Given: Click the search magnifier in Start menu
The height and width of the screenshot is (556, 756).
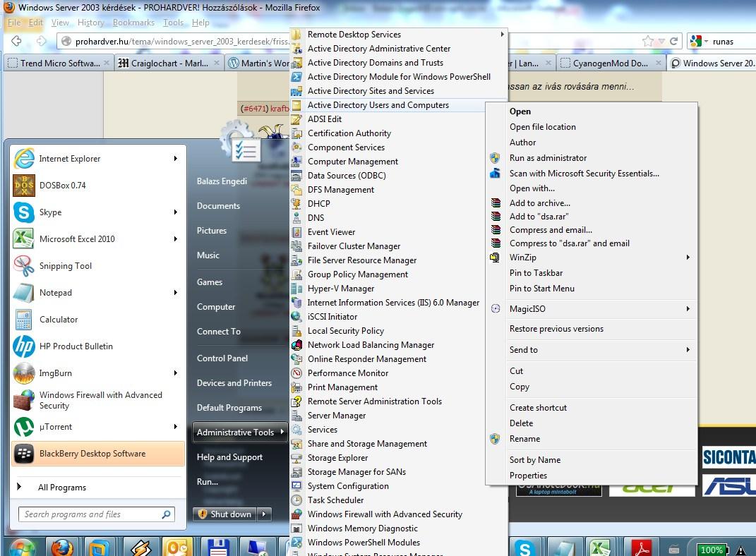Looking at the screenshot, I should [x=166, y=514].
